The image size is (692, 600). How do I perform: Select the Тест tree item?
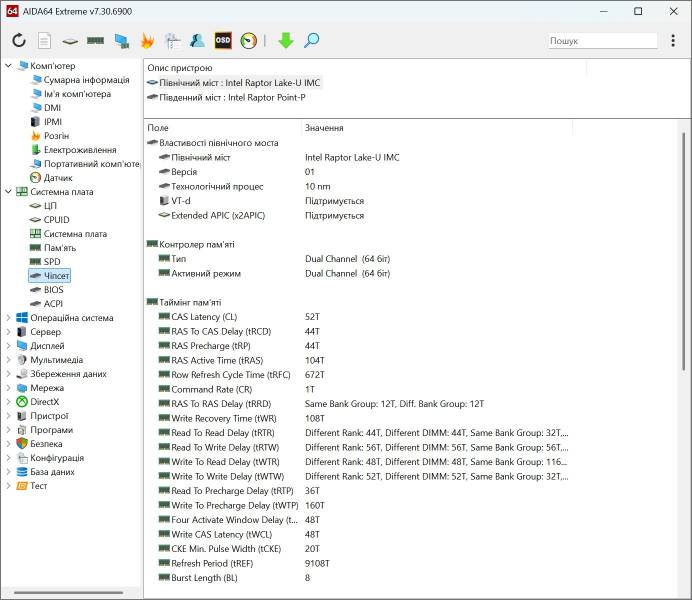[x=38, y=486]
